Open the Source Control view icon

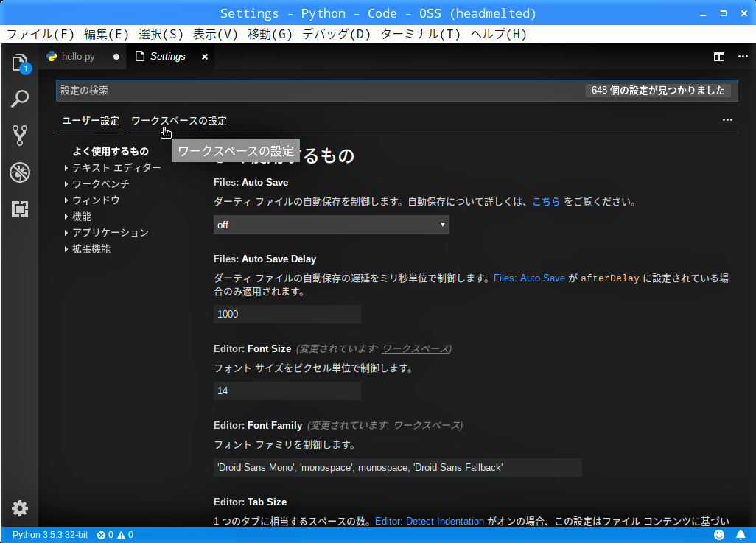20,136
